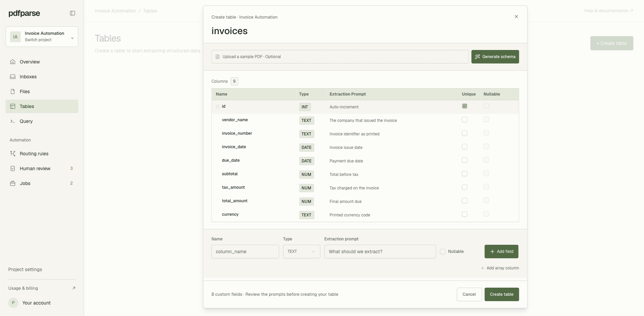Click the DATE type badge for due_date
The width and height of the screenshot is (644, 316).
(307, 161)
